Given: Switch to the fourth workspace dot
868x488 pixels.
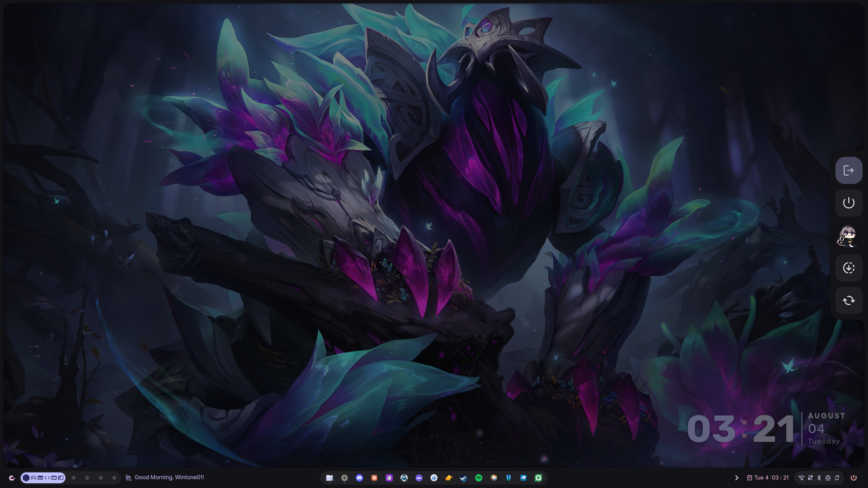Looking at the screenshot, I should [x=101, y=478].
